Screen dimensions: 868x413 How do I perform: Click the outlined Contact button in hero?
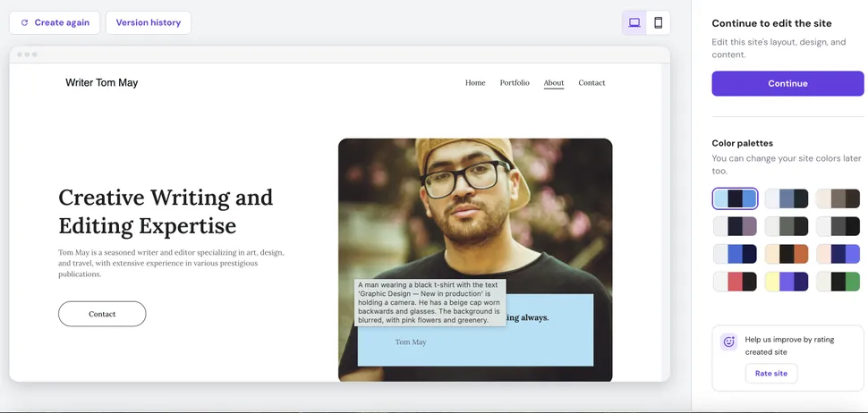pos(102,314)
